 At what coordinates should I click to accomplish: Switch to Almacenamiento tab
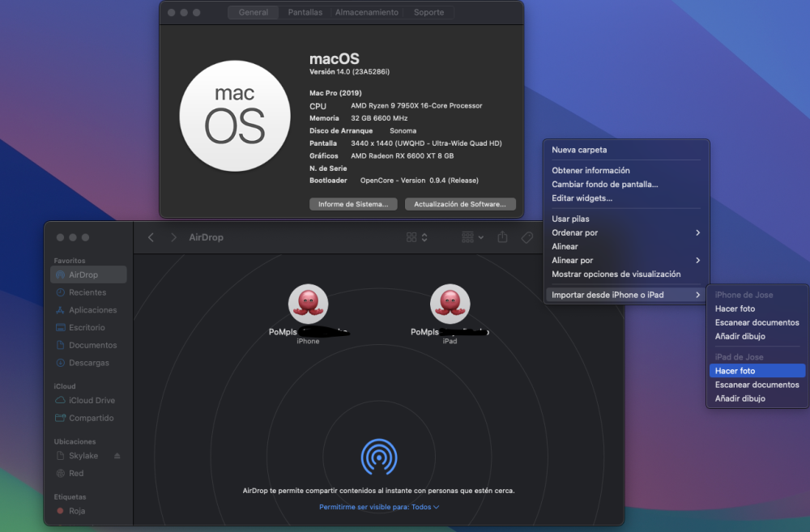367,12
